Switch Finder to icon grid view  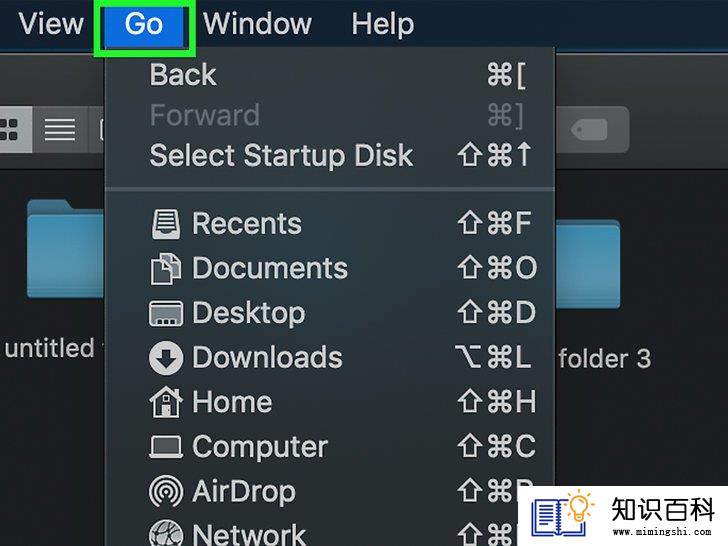14,130
